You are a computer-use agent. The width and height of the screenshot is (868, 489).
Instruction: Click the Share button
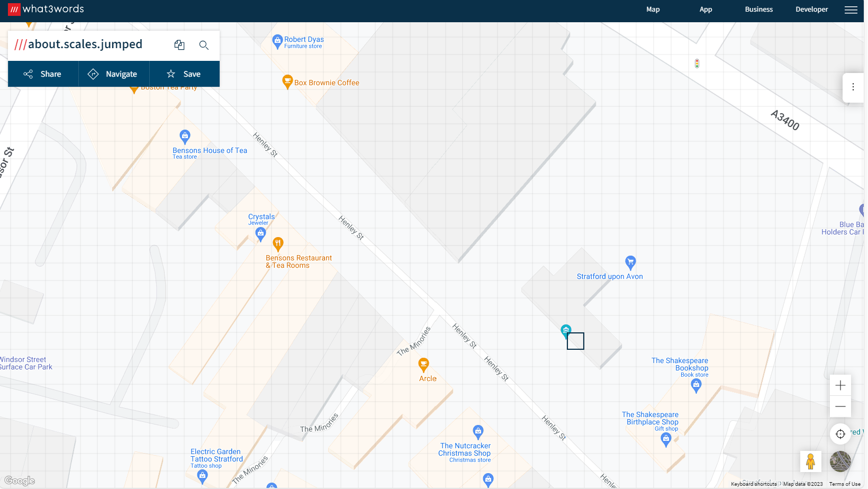pyautogui.click(x=43, y=74)
